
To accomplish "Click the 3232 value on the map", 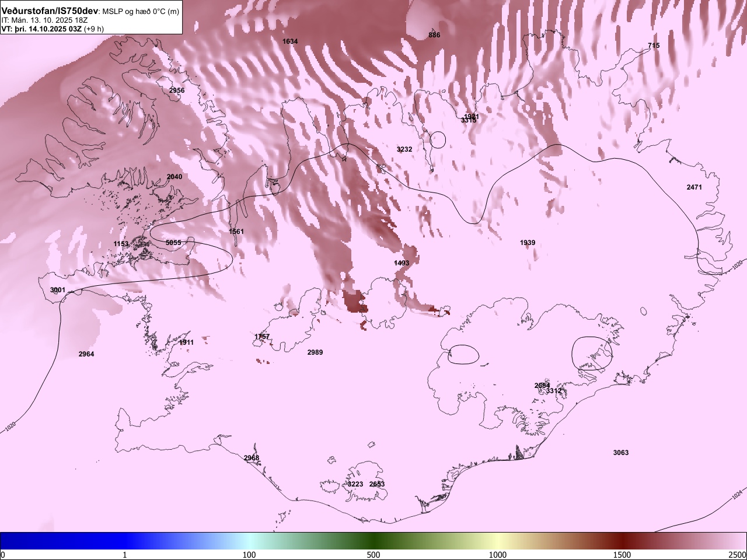I will 404,149.
